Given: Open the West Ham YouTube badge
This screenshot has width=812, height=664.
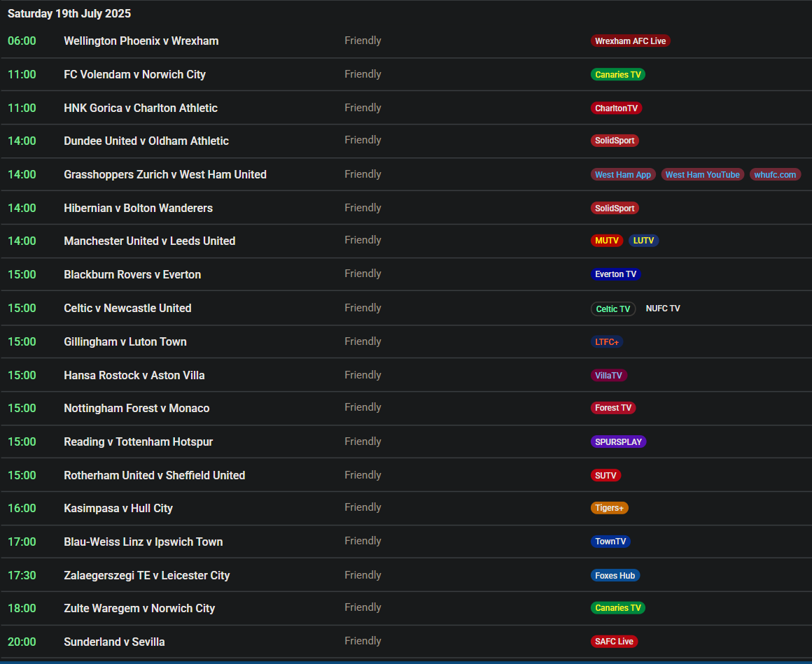Looking at the screenshot, I should 702,175.
